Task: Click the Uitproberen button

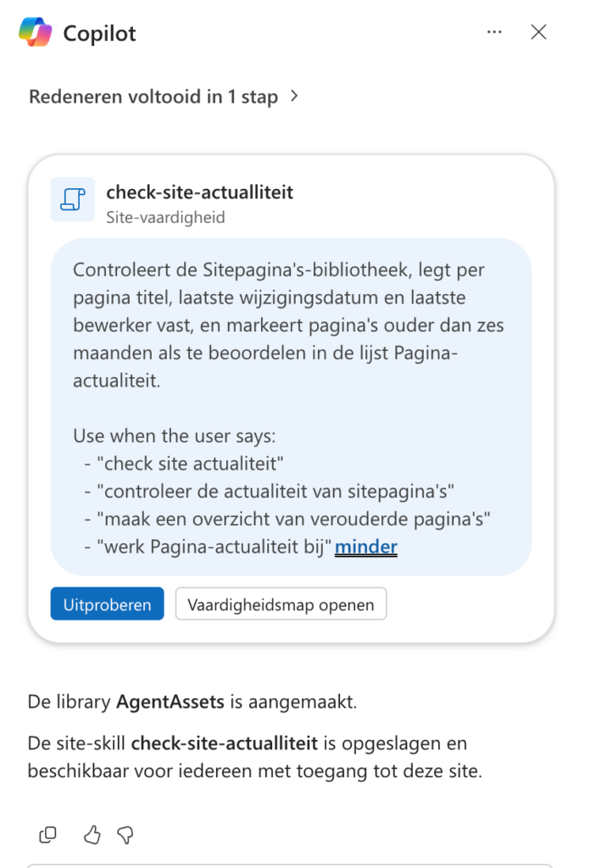Action: coord(108,604)
